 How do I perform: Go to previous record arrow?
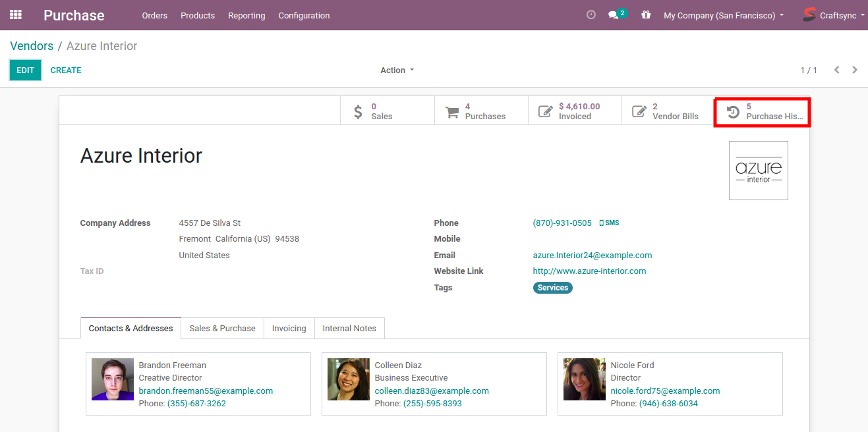(x=836, y=70)
